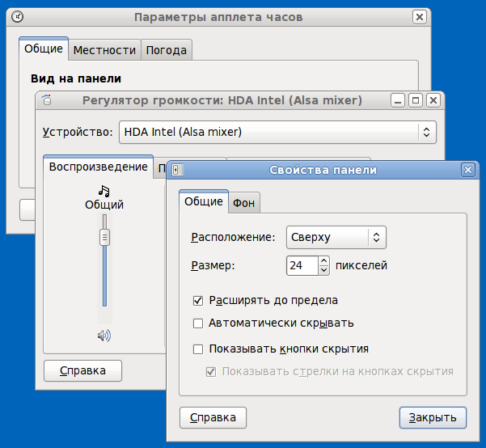Open the Расположение dropdown showing Сверху
486x448 pixels.
[x=336, y=237]
